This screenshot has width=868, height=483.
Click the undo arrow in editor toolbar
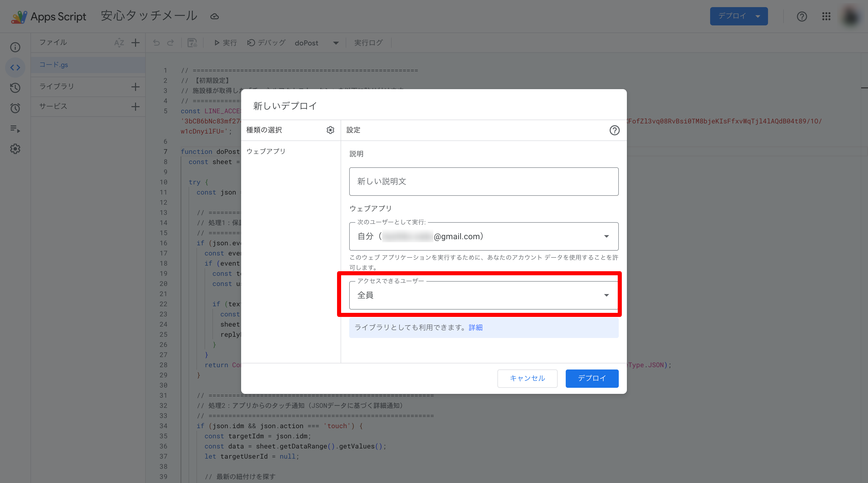pos(156,43)
